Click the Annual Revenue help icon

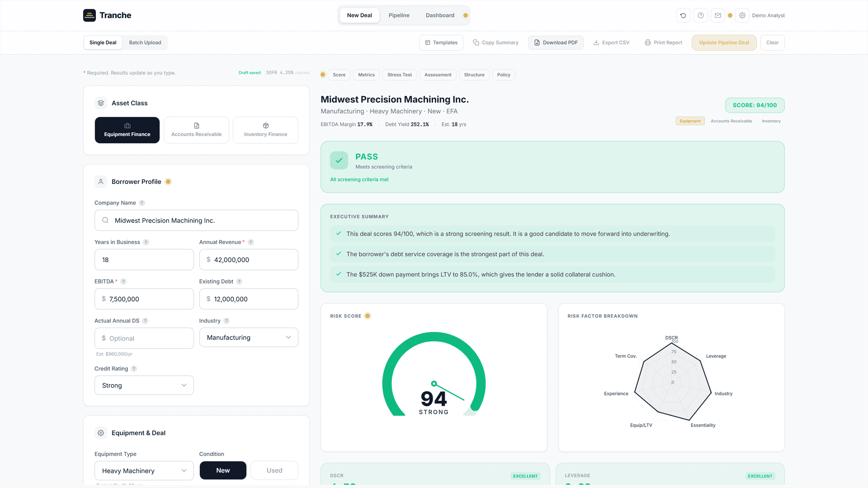[x=251, y=242]
